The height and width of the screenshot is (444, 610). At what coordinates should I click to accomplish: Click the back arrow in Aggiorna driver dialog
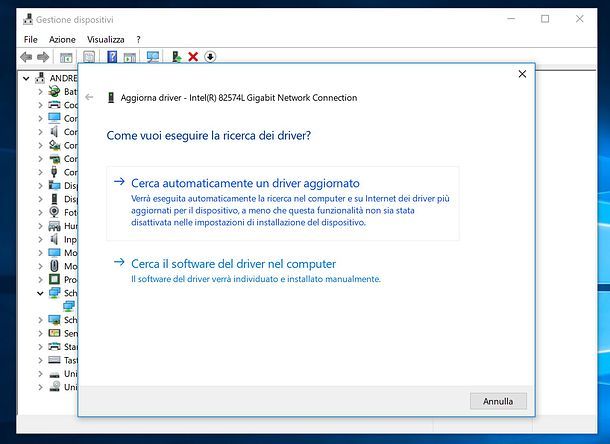[89, 97]
